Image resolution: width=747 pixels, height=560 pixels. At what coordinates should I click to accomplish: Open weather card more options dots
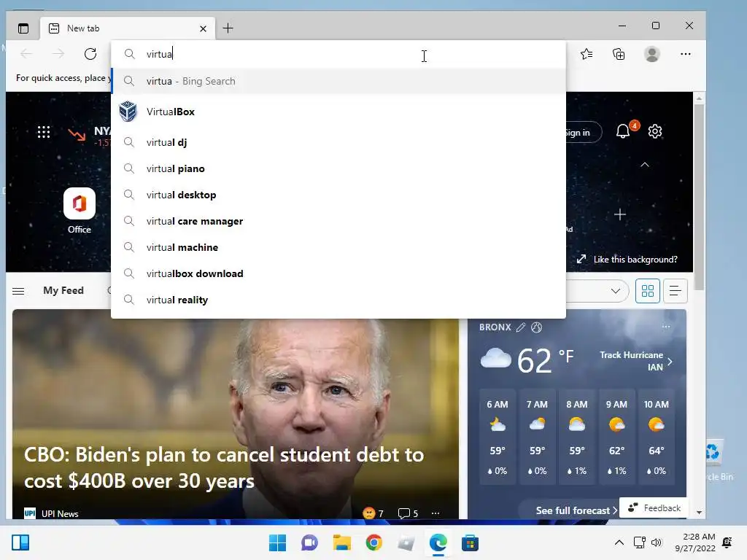click(x=665, y=327)
